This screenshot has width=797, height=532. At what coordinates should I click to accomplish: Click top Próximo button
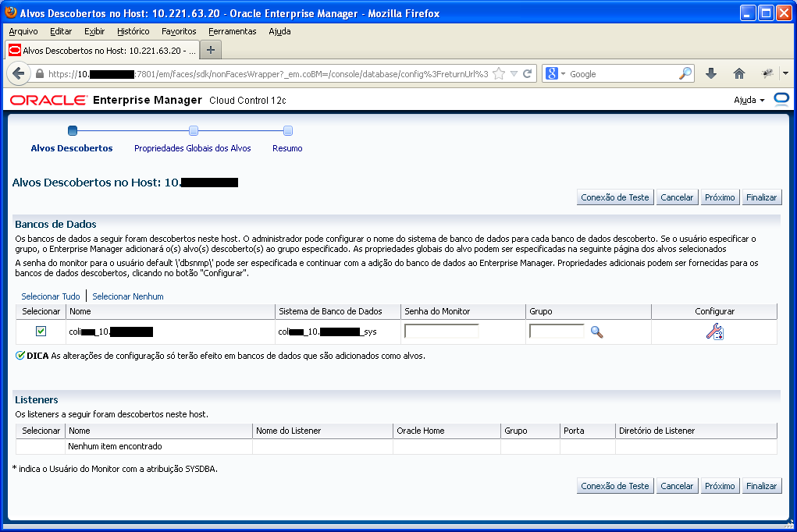(720, 197)
